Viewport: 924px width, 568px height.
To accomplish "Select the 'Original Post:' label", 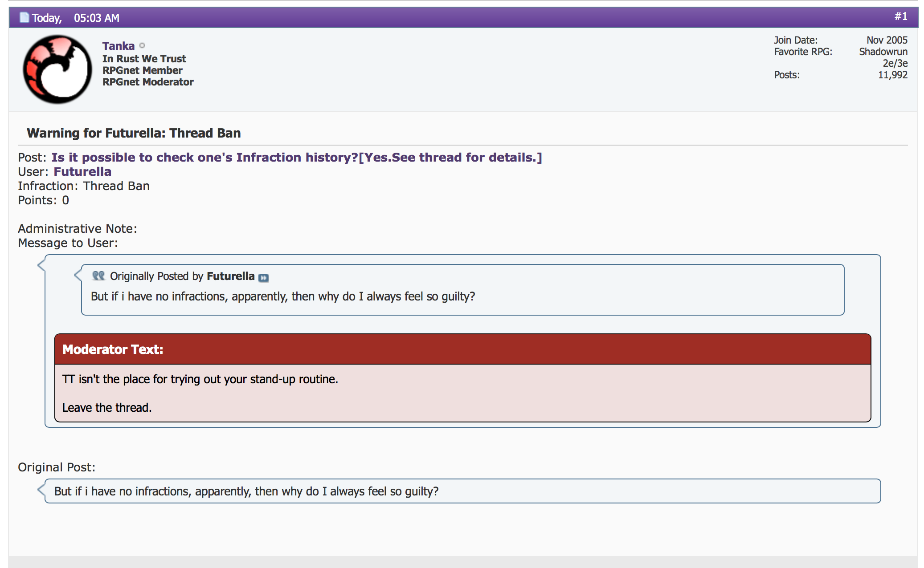I will [57, 467].
